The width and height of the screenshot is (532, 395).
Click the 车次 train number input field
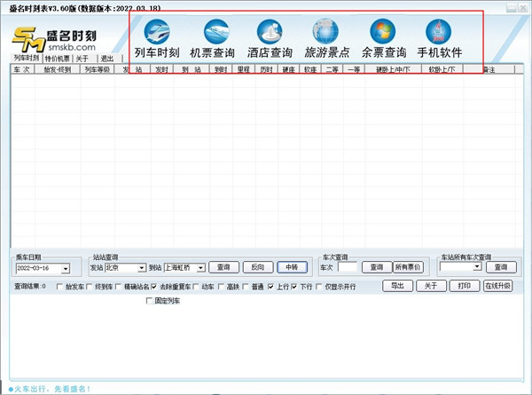(x=347, y=267)
